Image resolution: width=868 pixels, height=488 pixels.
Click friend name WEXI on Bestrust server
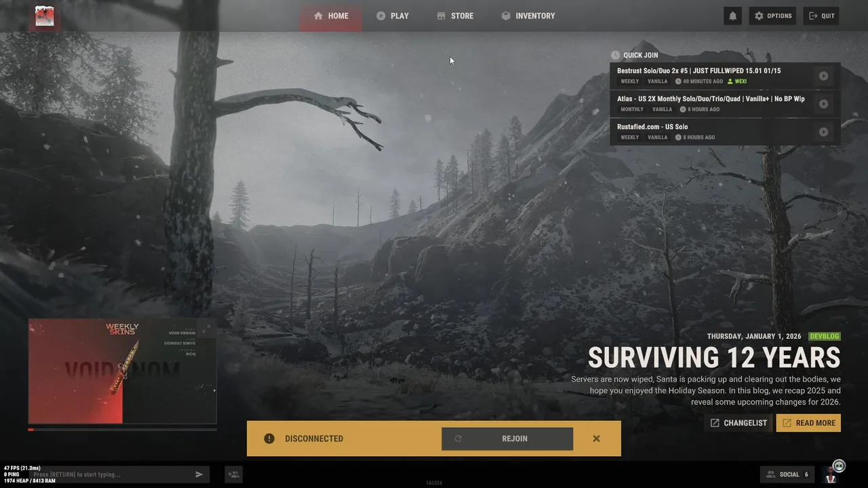737,81
